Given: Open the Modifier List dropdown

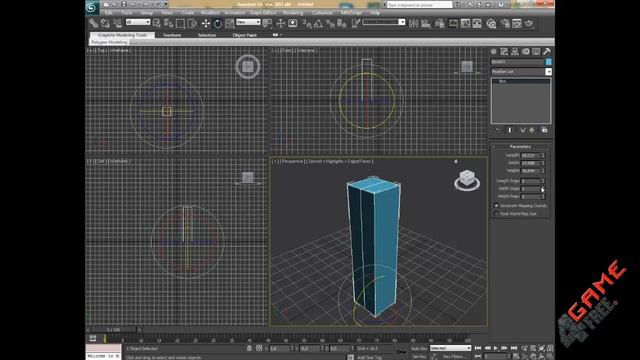Looking at the screenshot, I should [x=521, y=71].
